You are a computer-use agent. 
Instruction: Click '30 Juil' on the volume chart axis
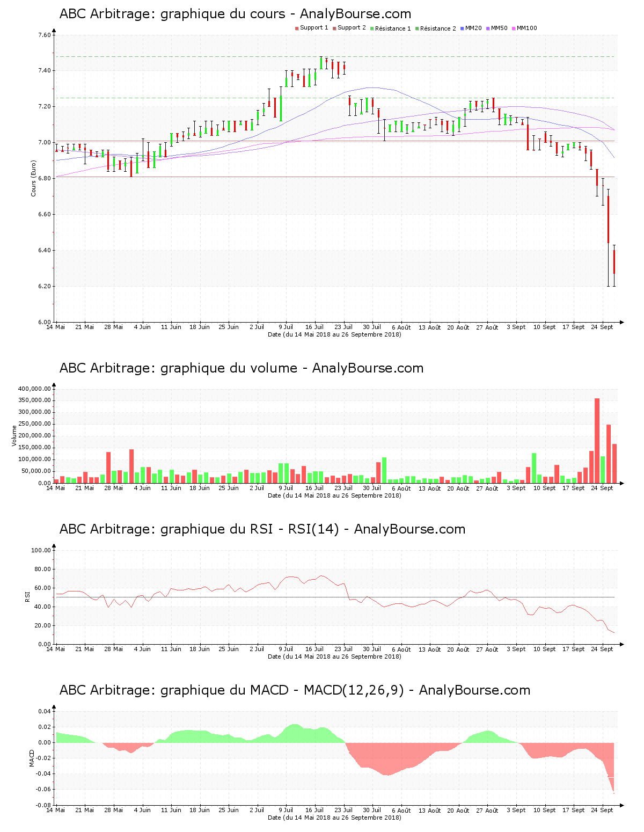tap(372, 488)
